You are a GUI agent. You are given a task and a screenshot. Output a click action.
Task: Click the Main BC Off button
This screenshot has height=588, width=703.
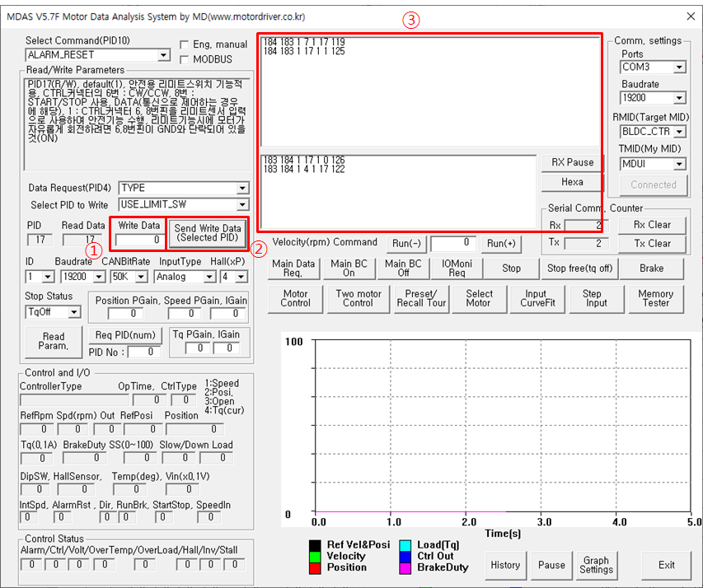pos(403,268)
